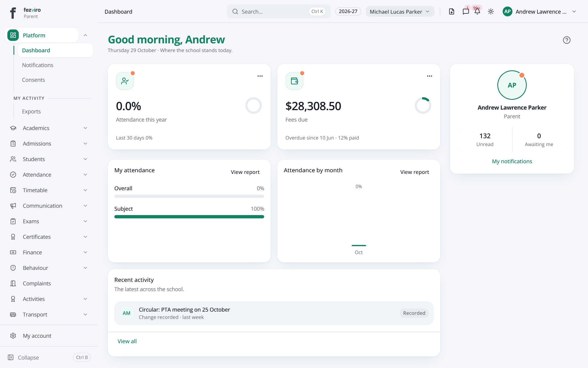Click the AM avatar in recent activity
Screen dimensions: 588x368
(127, 313)
